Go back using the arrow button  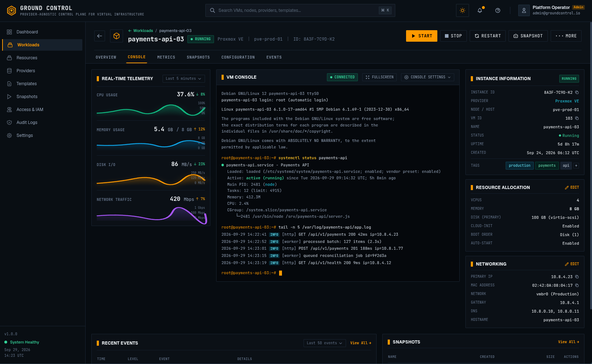coord(100,36)
